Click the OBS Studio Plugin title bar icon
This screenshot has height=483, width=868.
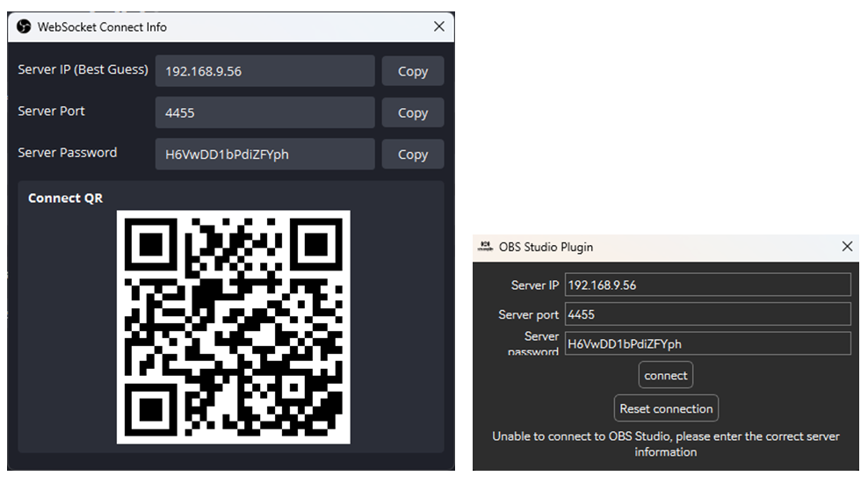tap(485, 246)
